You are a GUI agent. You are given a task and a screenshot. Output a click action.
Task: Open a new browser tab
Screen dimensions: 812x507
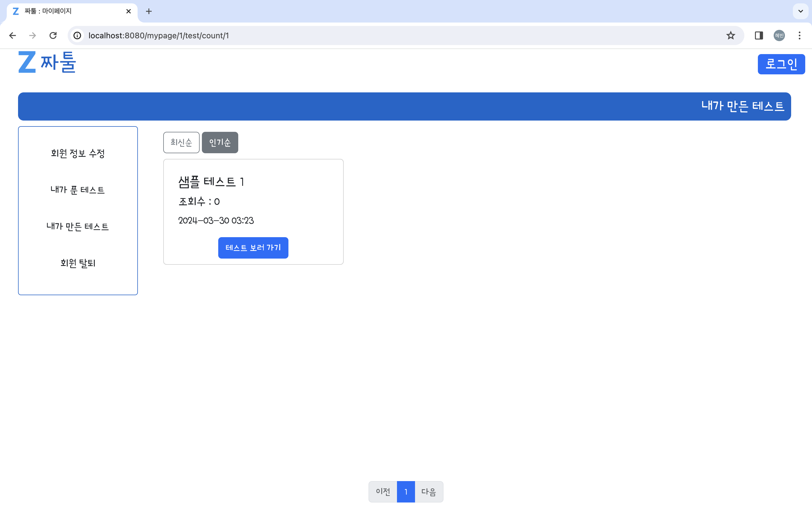pyautogui.click(x=149, y=11)
